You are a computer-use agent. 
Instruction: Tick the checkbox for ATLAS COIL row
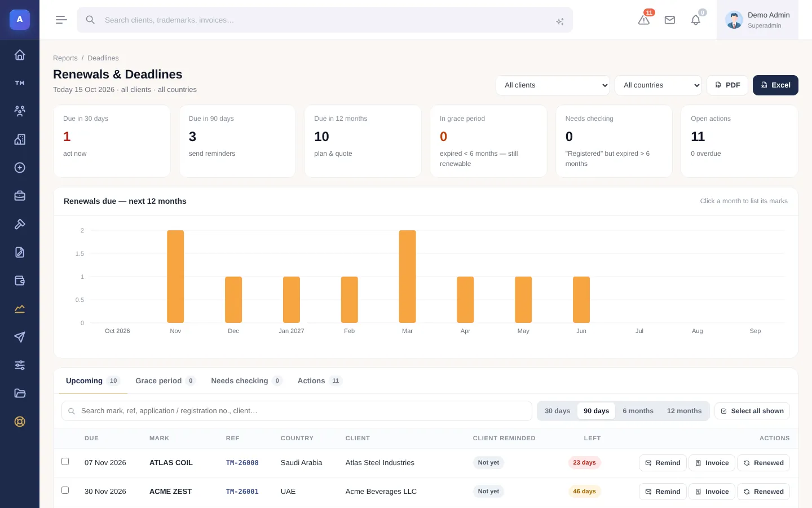click(x=65, y=462)
